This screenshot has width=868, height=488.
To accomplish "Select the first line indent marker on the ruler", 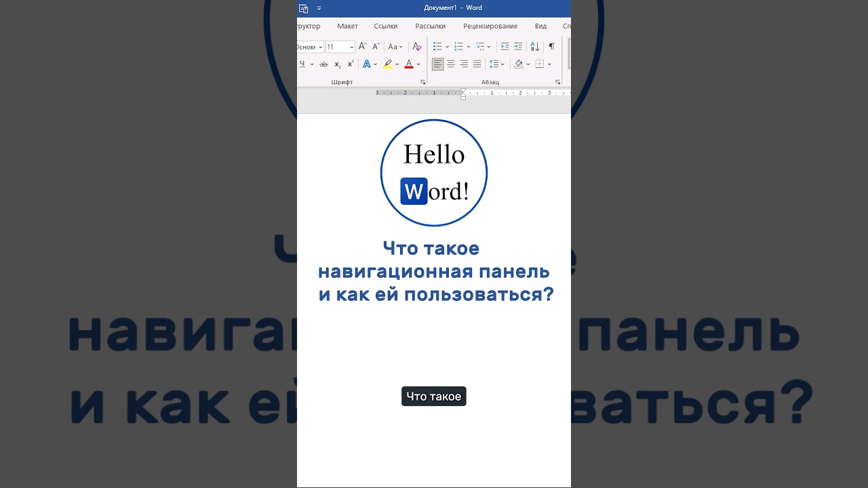I will pos(463,89).
